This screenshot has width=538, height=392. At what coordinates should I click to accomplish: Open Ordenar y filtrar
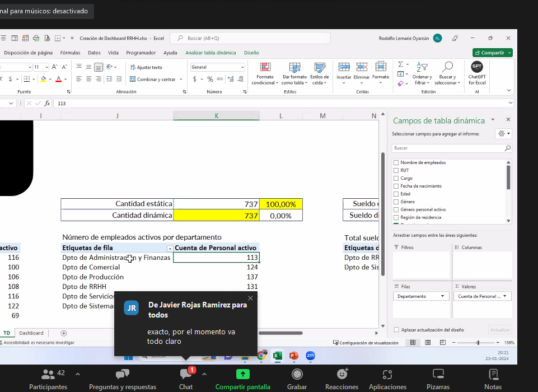click(422, 73)
